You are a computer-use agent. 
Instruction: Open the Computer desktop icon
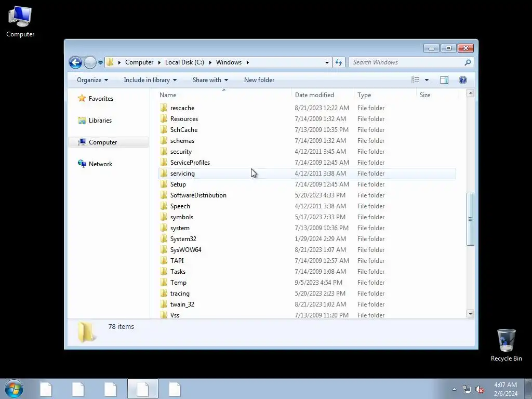pos(20,21)
